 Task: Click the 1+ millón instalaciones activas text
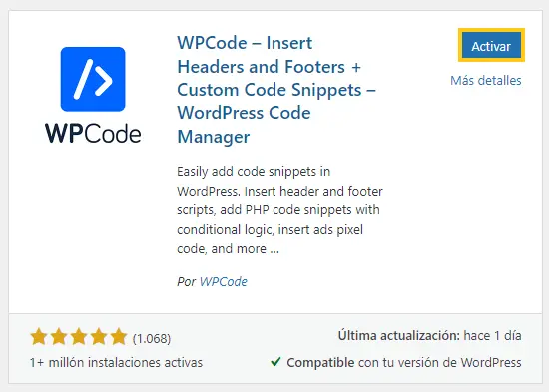116,363
